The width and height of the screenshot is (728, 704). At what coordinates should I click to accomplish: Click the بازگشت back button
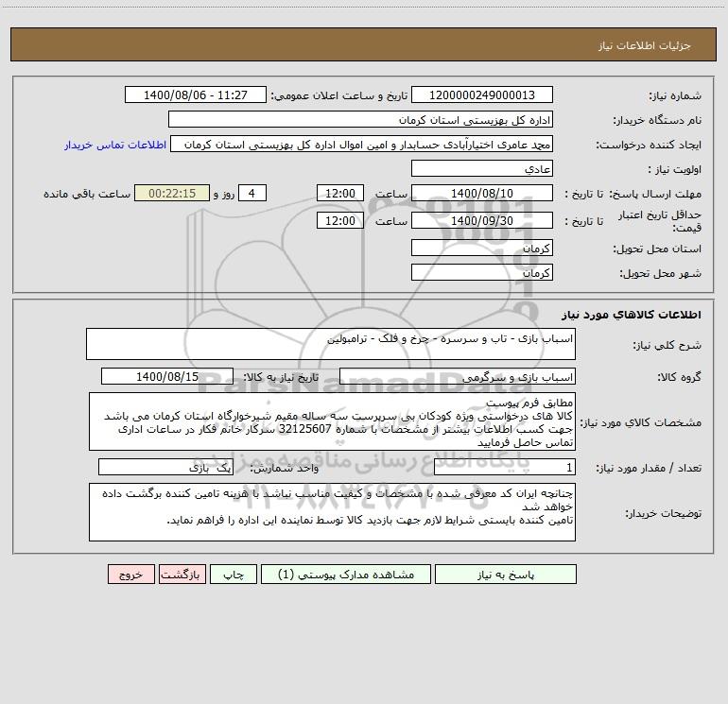pos(182,574)
